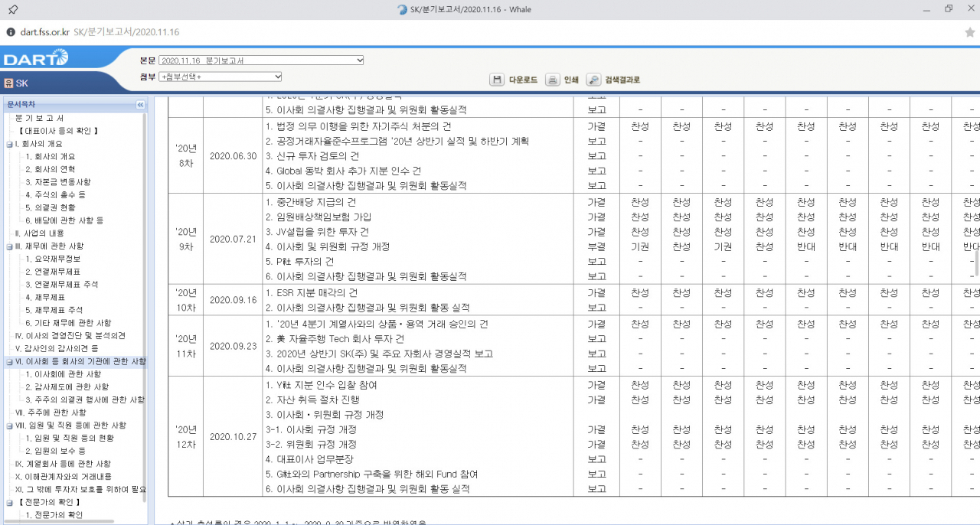Click the pin icon in the title bar

[13, 9]
